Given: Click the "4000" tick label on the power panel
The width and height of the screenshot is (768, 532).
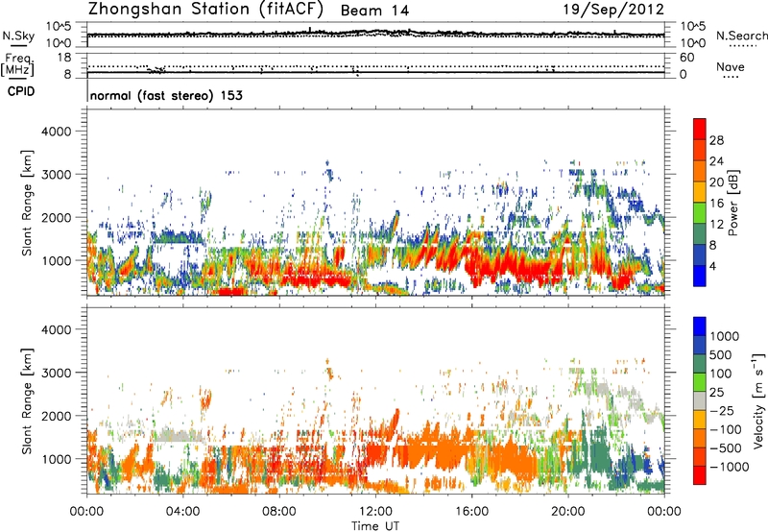Looking at the screenshot, I should pos(56,132).
